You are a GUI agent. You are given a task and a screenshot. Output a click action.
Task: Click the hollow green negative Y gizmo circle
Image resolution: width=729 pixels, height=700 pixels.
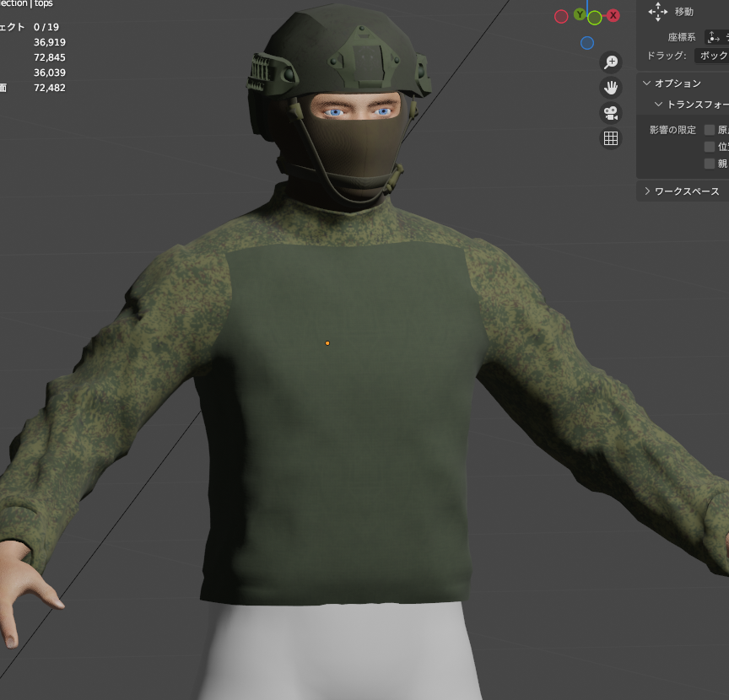click(x=595, y=18)
